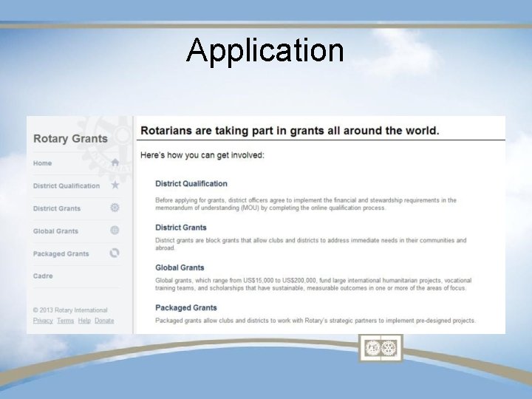Click the "US$15,000 to US$200,000" global grants description
532x399 pixels.
tap(313, 284)
